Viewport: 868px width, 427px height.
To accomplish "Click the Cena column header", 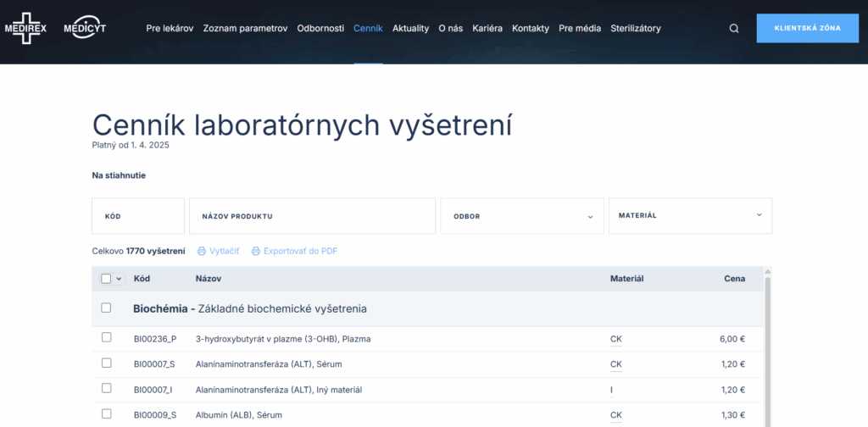I will tap(735, 279).
